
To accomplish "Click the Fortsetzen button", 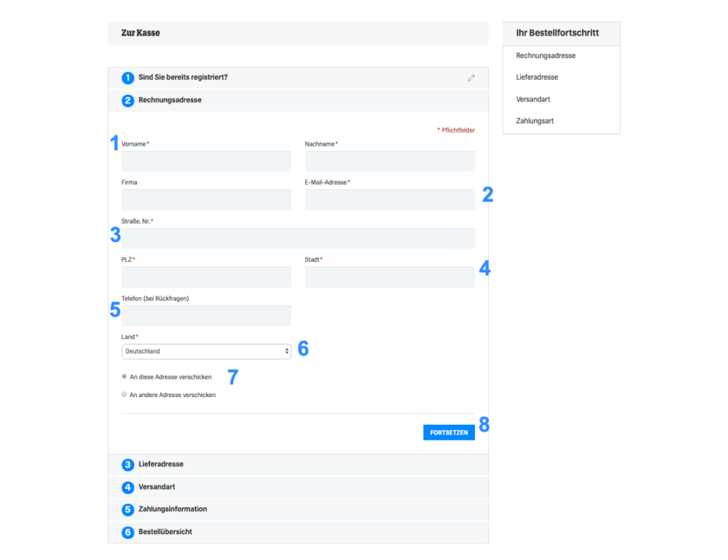I will [x=449, y=433].
